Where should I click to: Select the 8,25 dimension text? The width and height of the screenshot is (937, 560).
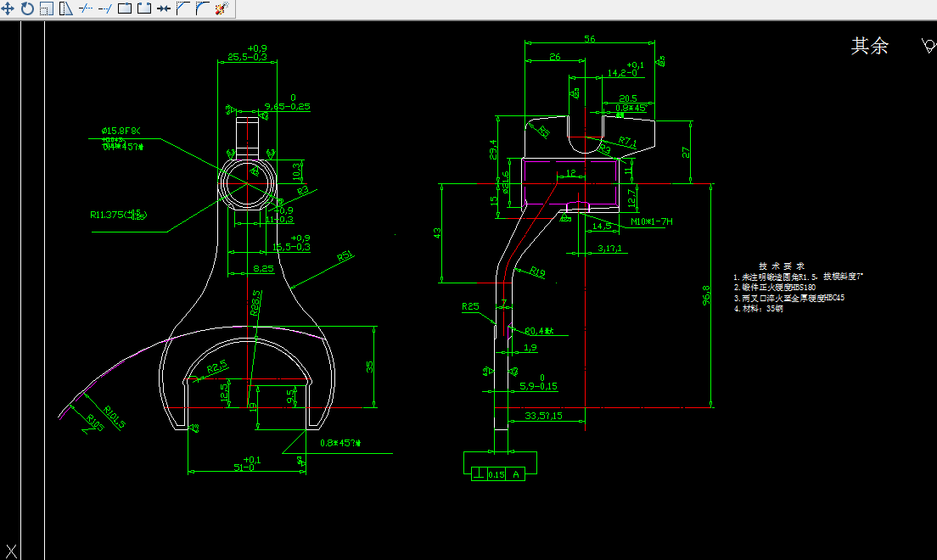coord(263,269)
